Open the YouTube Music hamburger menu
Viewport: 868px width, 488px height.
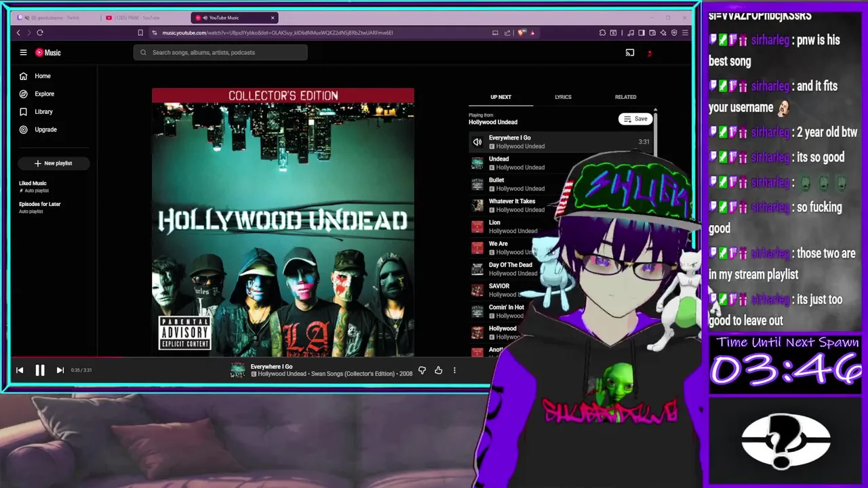[x=23, y=52]
